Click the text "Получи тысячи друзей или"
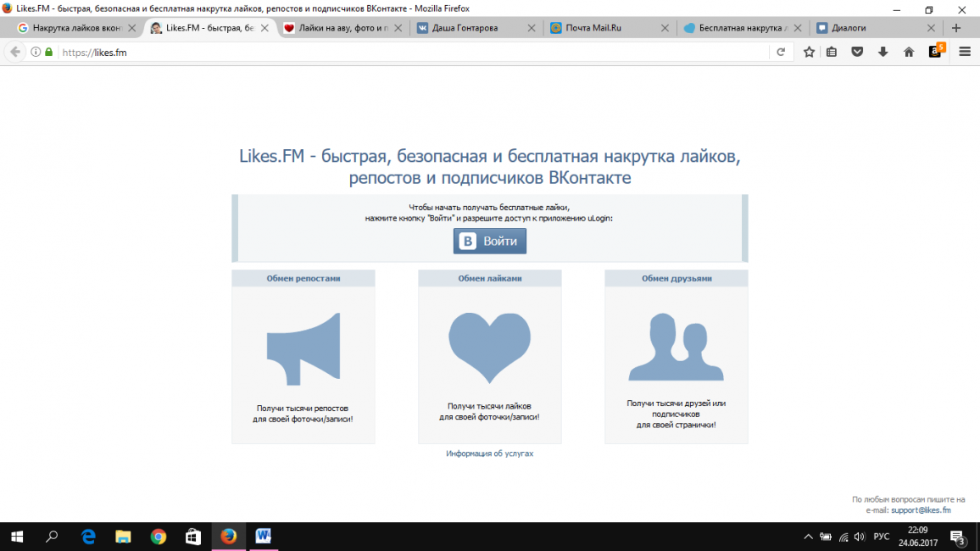 pos(677,404)
